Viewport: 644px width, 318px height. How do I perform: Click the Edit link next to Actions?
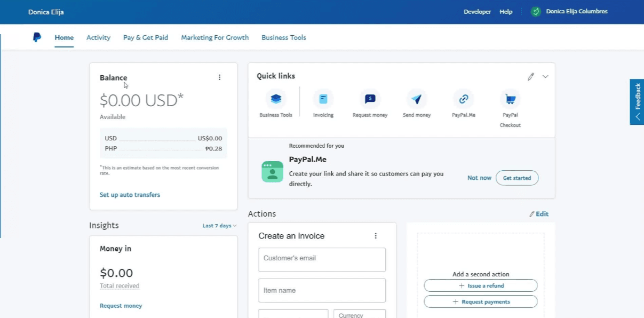click(x=539, y=214)
